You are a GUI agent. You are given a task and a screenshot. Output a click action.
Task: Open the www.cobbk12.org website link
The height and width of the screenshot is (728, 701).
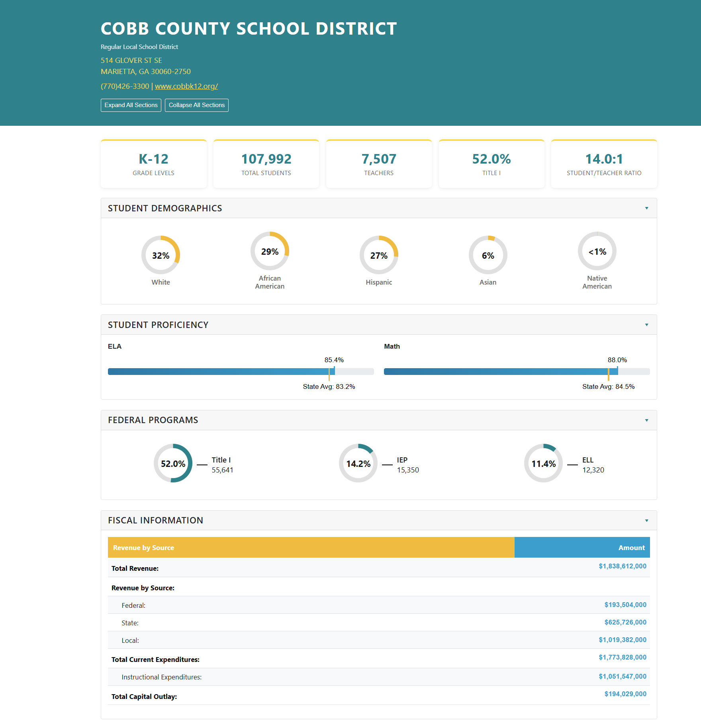186,86
